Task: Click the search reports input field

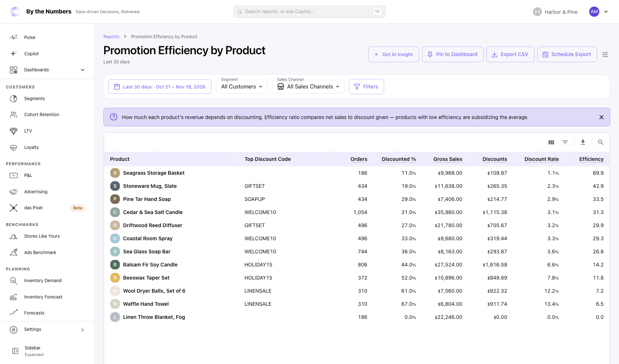Action: click(309, 12)
